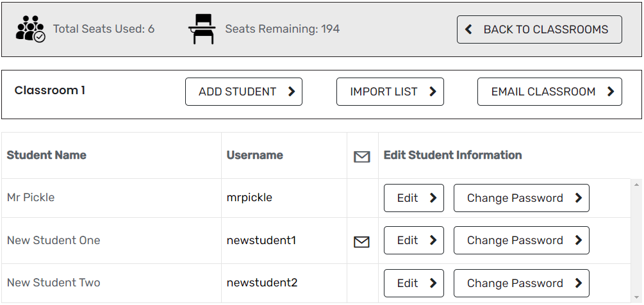
Task: Click envelope icon for New Student One
Action: tap(361, 242)
